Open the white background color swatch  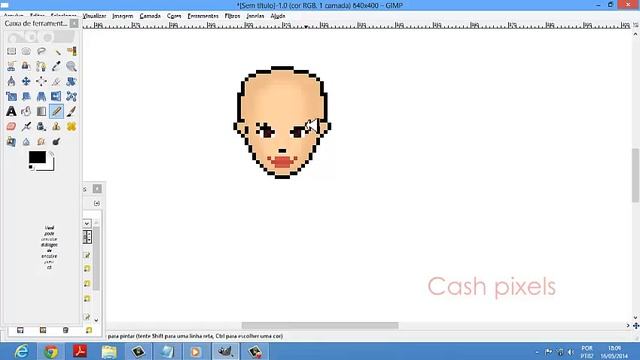pos(50,167)
